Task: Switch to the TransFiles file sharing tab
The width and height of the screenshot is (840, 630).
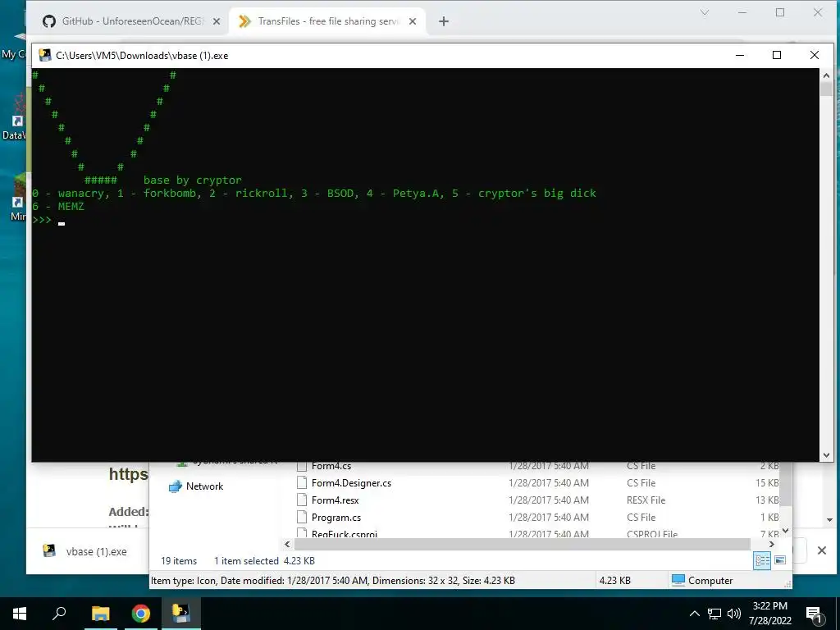Action: 326,21
